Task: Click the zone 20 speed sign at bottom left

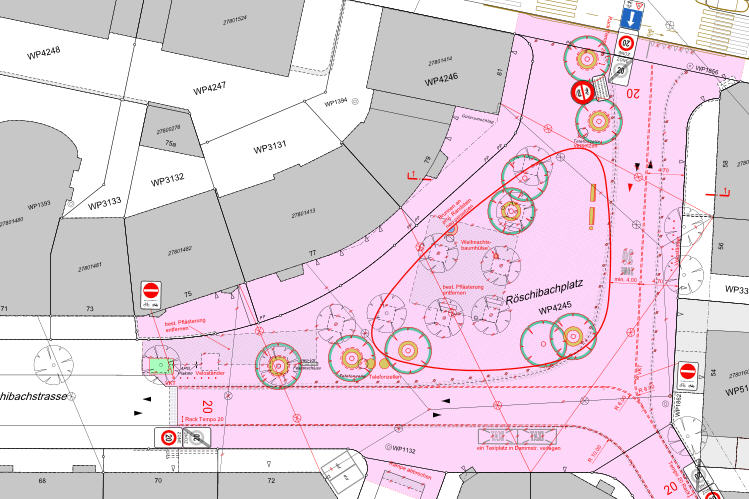Action: [x=170, y=437]
